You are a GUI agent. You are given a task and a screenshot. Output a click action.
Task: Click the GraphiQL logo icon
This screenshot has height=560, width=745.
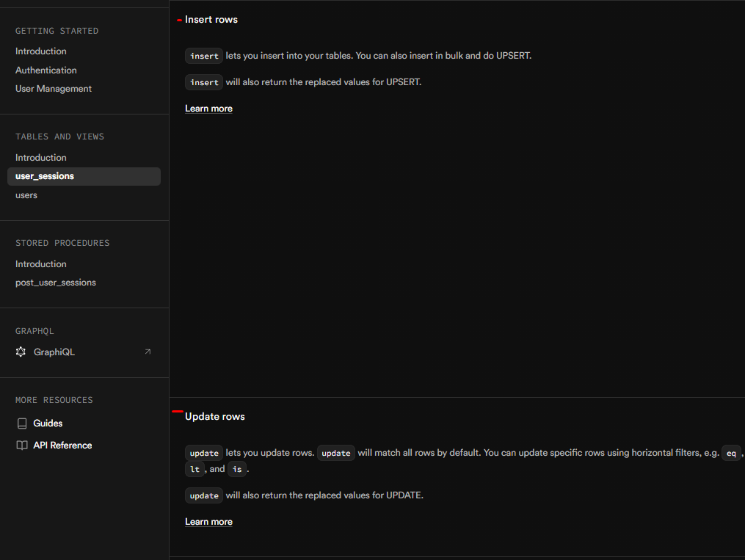point(21,352)
